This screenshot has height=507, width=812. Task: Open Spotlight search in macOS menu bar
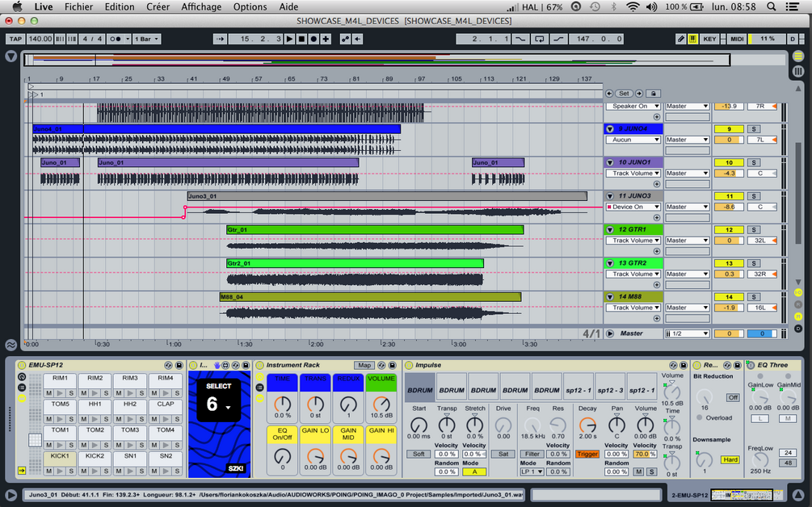coord(771,6)
